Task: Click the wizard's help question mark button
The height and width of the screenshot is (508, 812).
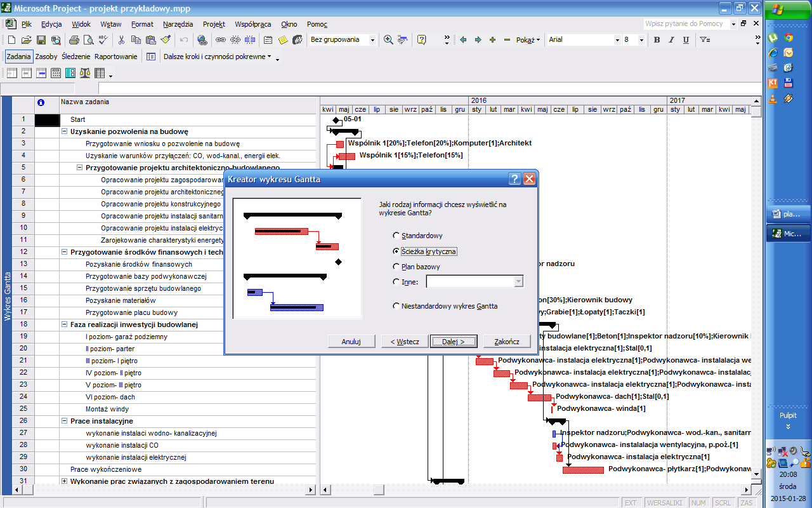Action: coord(515,180)
